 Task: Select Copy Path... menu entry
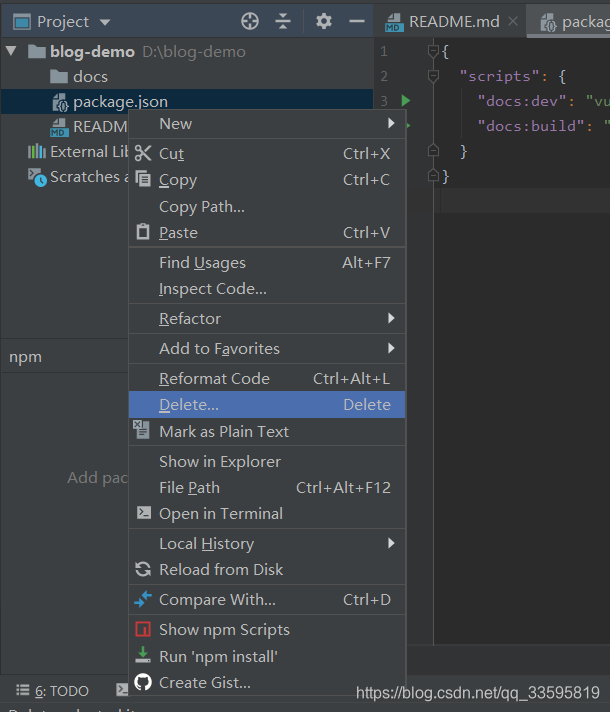(x=267, y=207)
